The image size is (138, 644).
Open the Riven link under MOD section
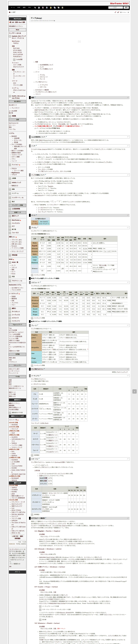13,274
